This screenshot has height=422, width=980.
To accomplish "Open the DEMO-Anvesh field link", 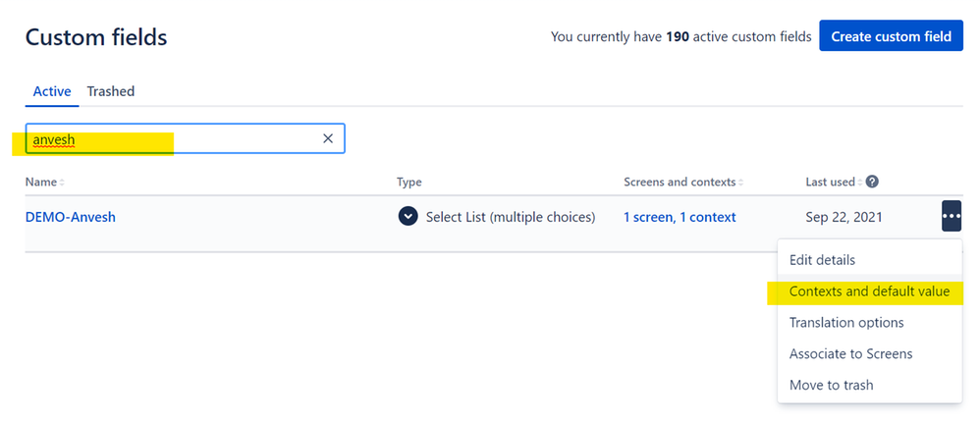I will coord(70,217).
